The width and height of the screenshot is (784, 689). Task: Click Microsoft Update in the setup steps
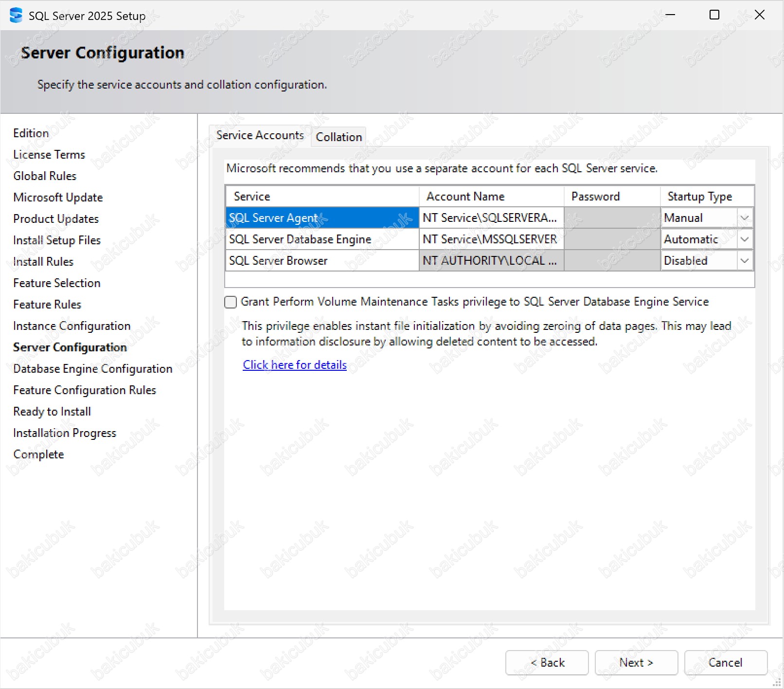(x=58, y=198)
